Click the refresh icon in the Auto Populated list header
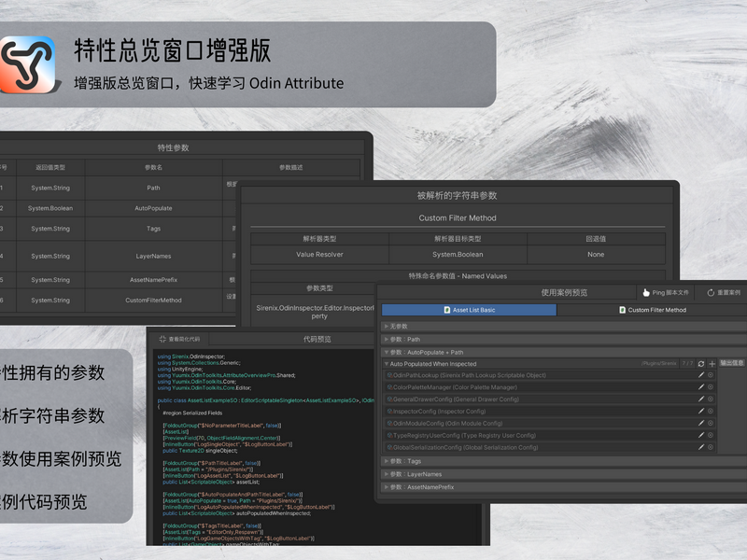Viewport: 747px width, 560px height. [701, 364]
